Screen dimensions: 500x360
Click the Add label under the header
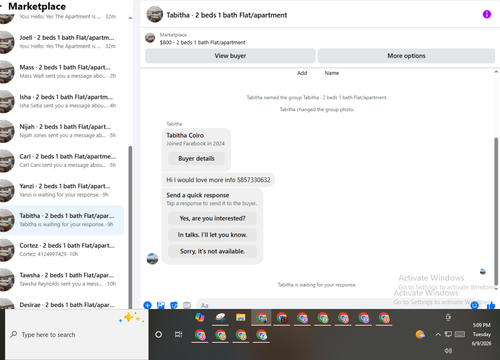coord(302,73)
